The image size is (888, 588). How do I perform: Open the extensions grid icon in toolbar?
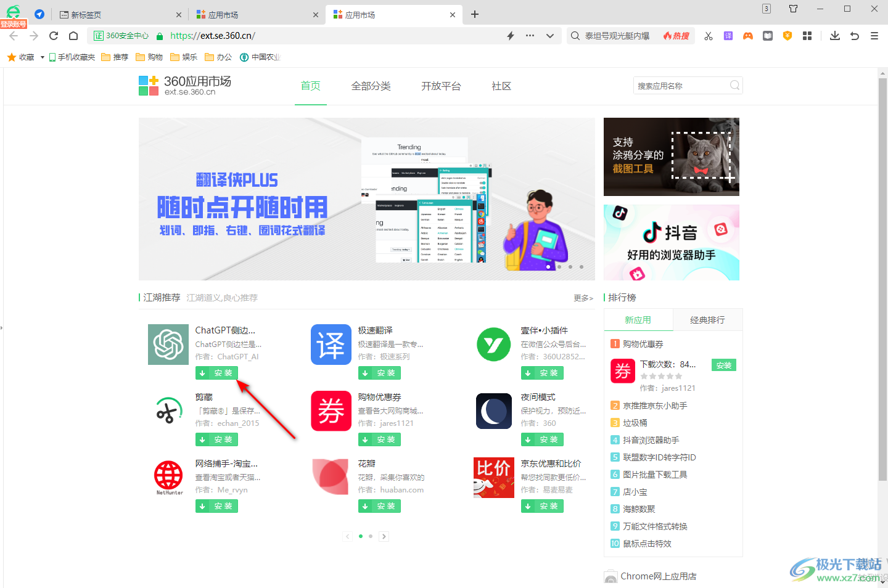point(807,36)
